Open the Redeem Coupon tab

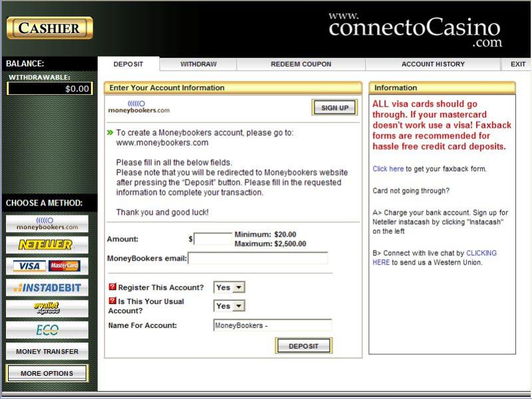301,65
